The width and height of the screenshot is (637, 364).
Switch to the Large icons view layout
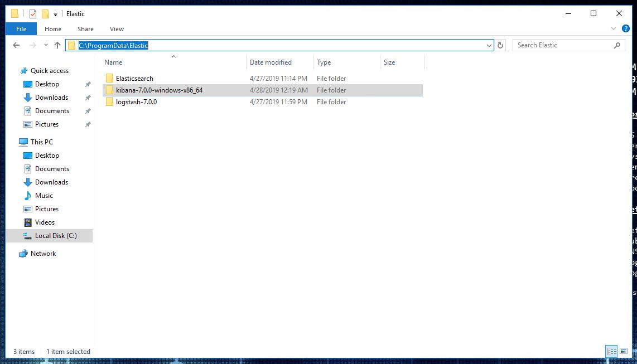click(x=624, y=351)
